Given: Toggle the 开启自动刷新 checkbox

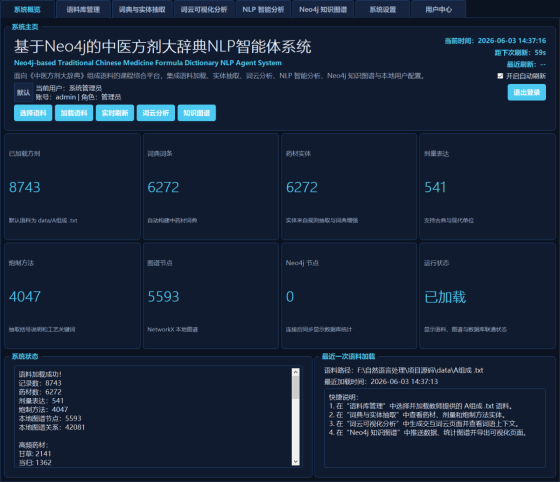Looking at the screenshot, I should (x=500, y=76).
